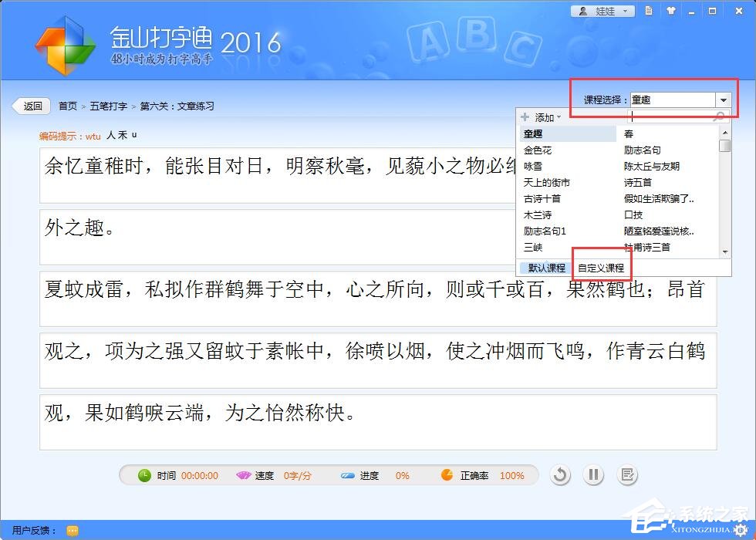Navigate to 首页 in the breadcrumb

coord(67,106)
